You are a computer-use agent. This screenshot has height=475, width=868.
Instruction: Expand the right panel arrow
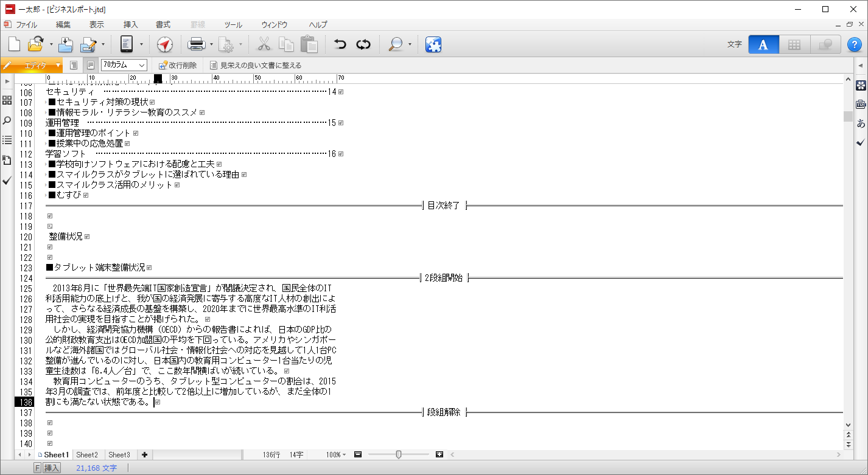click(861, 66)
